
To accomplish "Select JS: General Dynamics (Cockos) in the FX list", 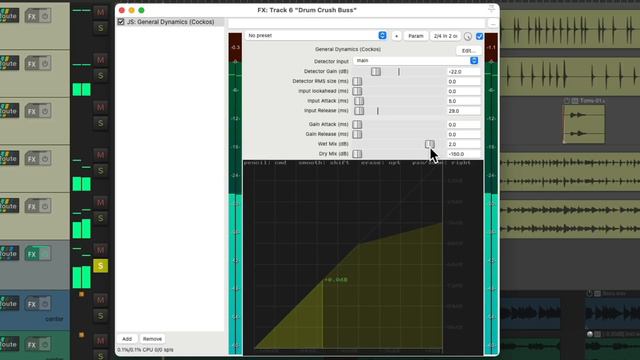I will pos(170,22).
